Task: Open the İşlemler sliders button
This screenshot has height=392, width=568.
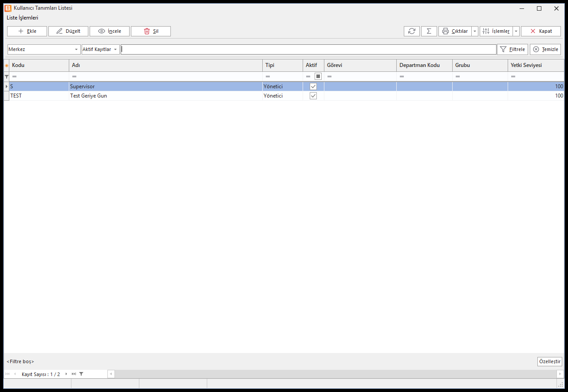Action: tap(496, 31)
